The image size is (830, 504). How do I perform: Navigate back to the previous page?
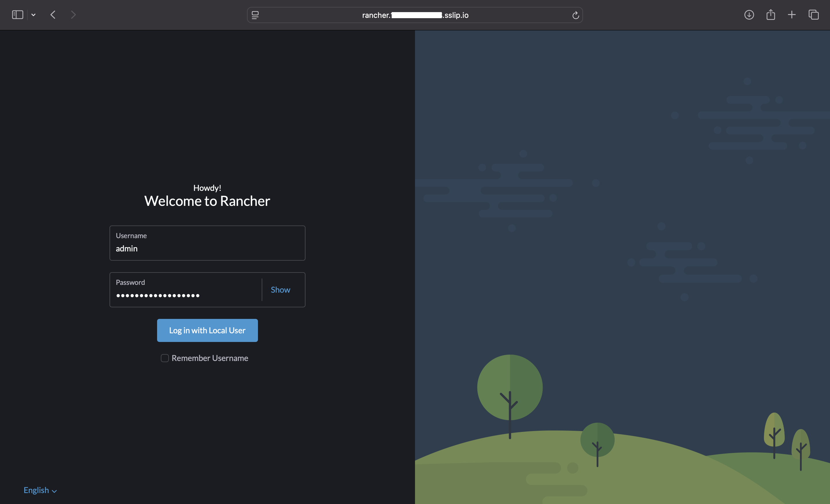pyautogui.click(x=53, y=14)
